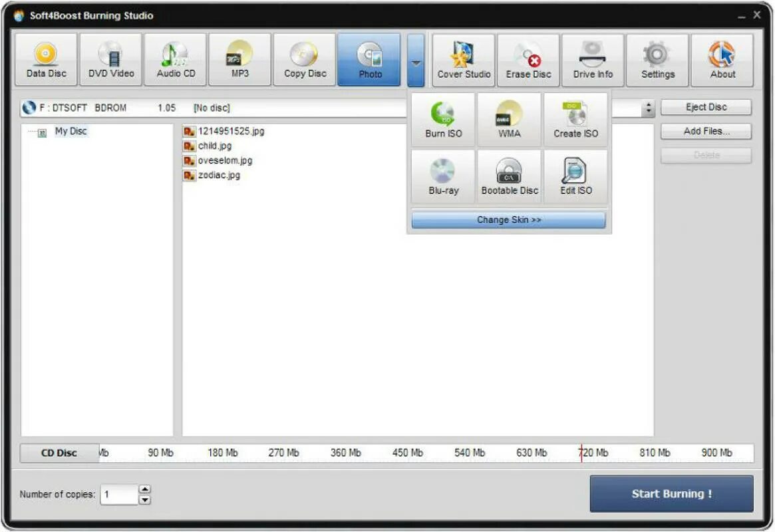The image size is (775, 532).
Task: Switch to the Photo disc tool
Action: (369, 60)
